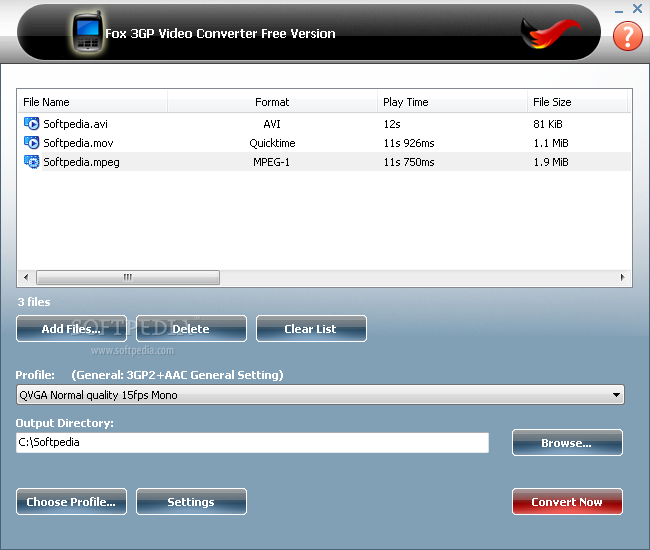Click the Output Directory field containing C:\Softpedia
The height and width of the screenshot is (550, 650).
(x=252, y=443)
